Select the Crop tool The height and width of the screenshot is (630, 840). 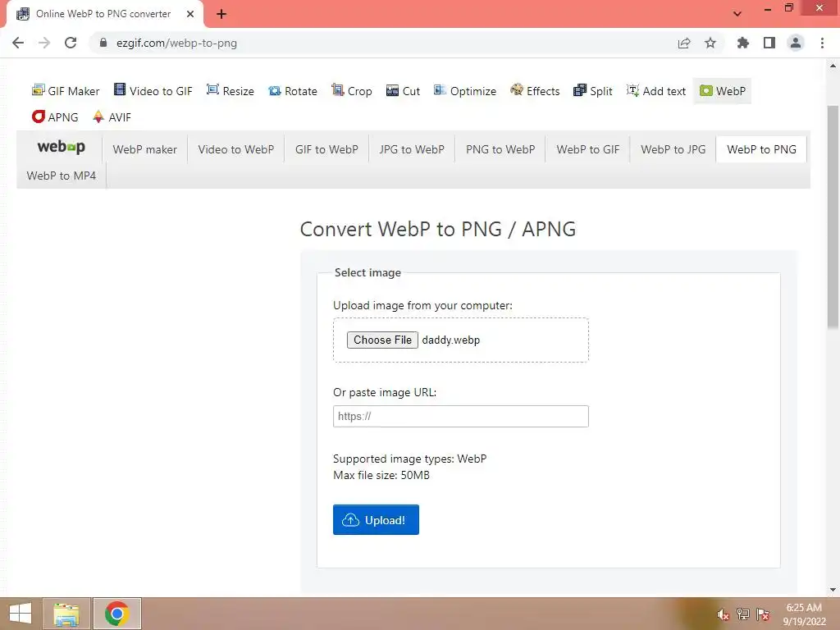pyautogui.click(x=352, y=91)
